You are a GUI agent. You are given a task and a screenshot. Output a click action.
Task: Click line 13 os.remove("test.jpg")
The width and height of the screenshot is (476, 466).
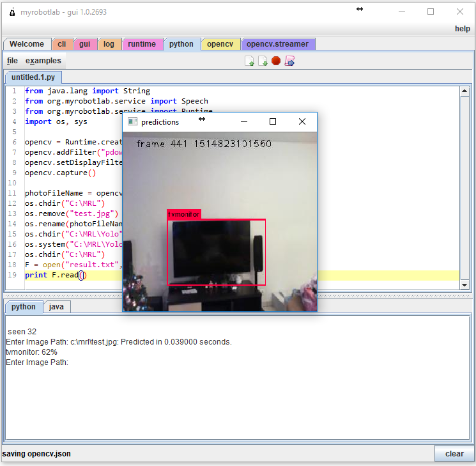pos(72,214)
